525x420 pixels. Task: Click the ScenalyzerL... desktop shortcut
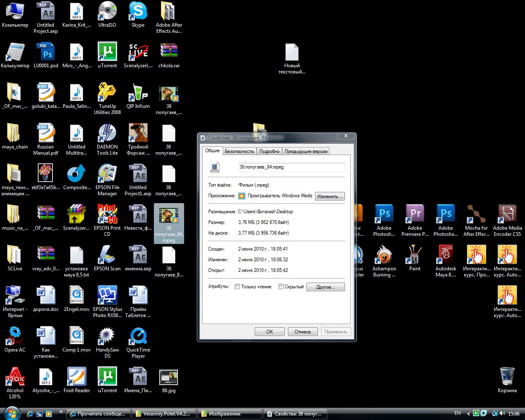pyautogui.click(x=138, y=55)
